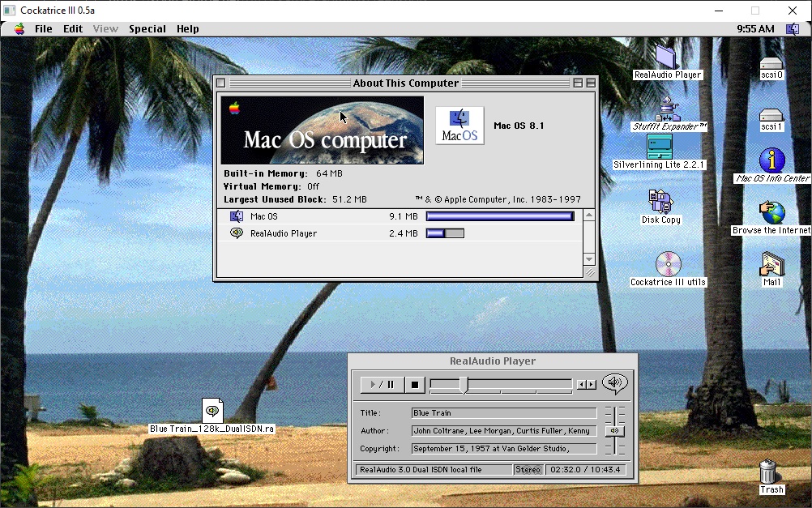Select the Disk Copy desktop icon
The image size is (812, 508).
click(x=660, y=202)
